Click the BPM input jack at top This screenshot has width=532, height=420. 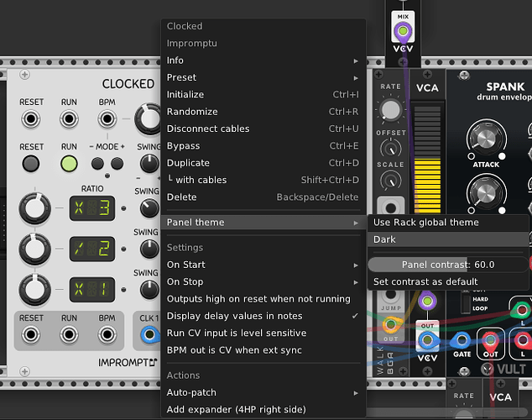pyautogui.click(x=107, y=119)
